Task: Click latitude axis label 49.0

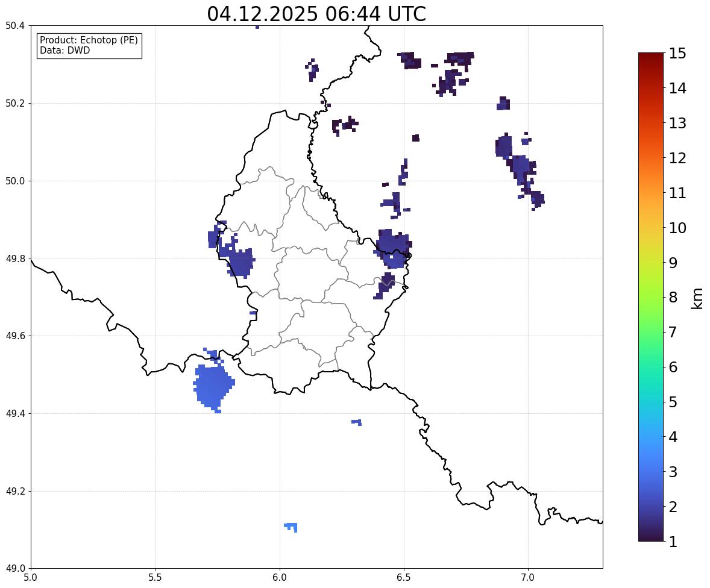Action: (x=15, y=569)
